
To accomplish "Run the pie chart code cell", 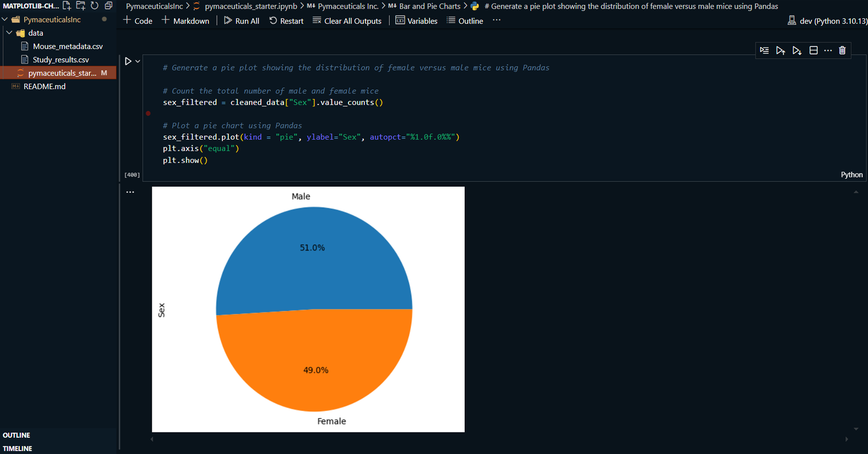I will [128, 61].
